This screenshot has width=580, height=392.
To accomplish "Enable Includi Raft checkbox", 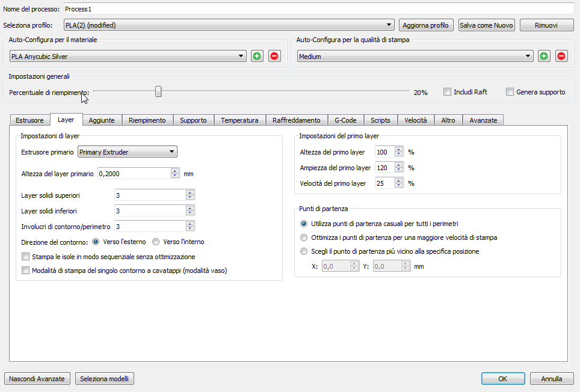I will coord(447,92).
